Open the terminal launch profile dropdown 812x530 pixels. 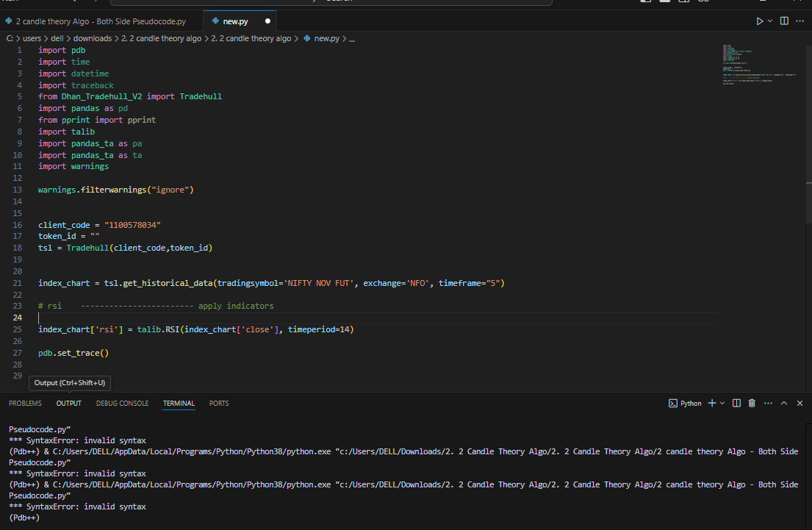coord(722,403)
